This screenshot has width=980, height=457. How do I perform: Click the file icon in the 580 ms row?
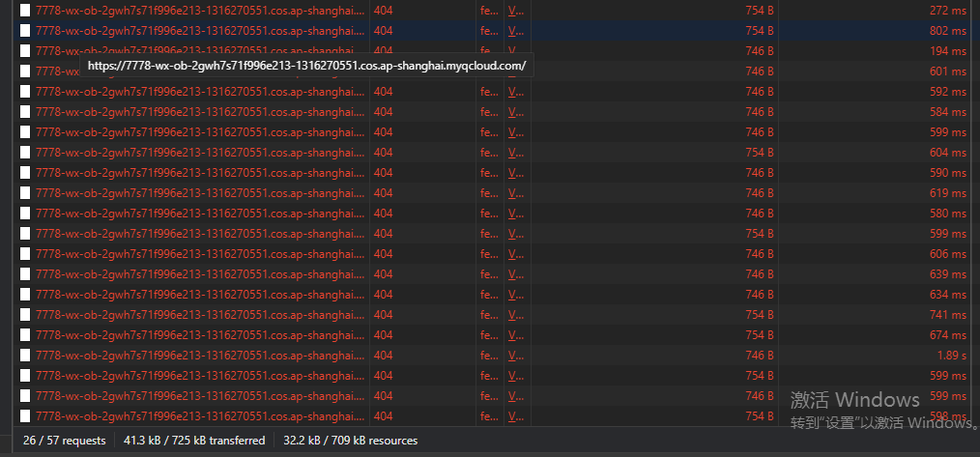tap(25, 214)
